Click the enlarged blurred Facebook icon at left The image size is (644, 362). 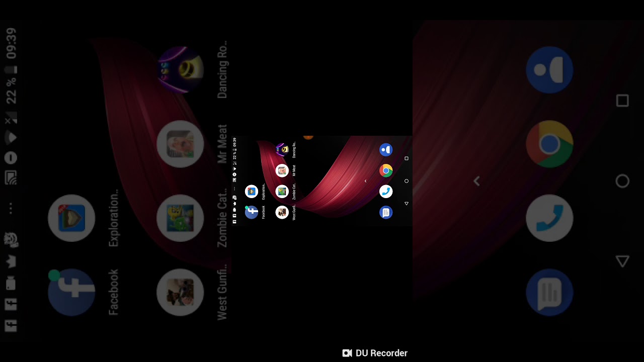pyautogui.click(x=71, y=293)
